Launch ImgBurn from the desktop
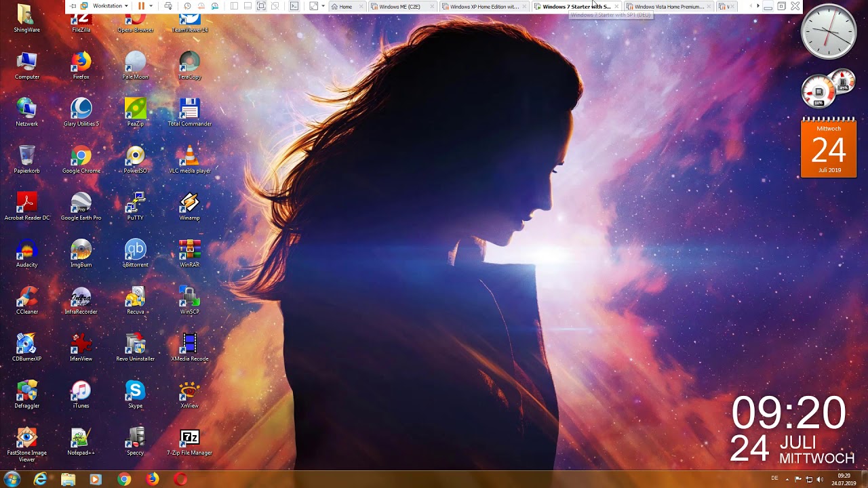Screen dimensions: 868x488 [x=81, y=253]
